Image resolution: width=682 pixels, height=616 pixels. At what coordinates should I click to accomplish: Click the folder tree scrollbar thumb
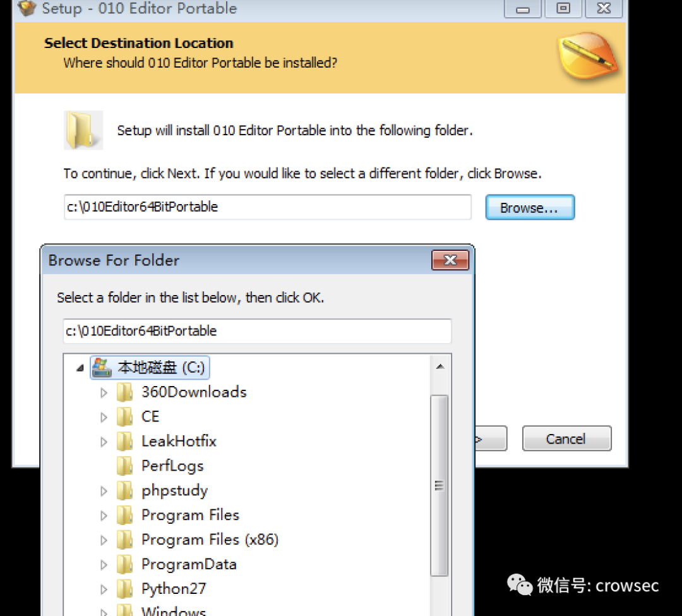(440, 485)
